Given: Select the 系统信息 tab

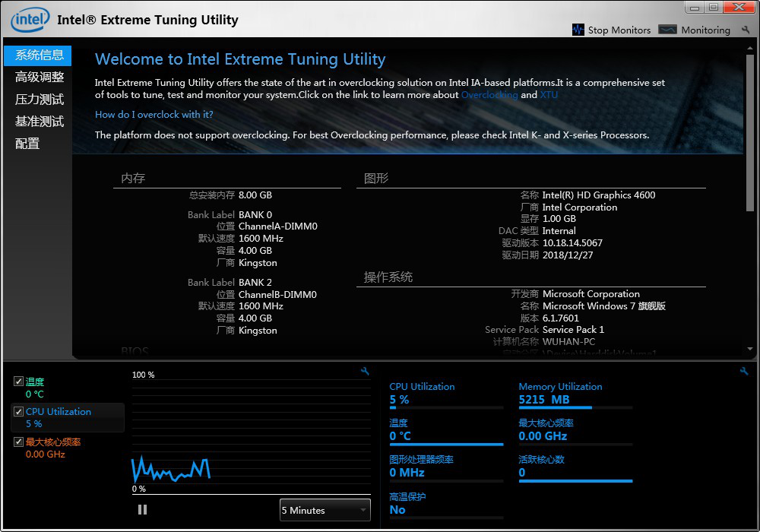Looking at the screenshot, I should (38, 55).
